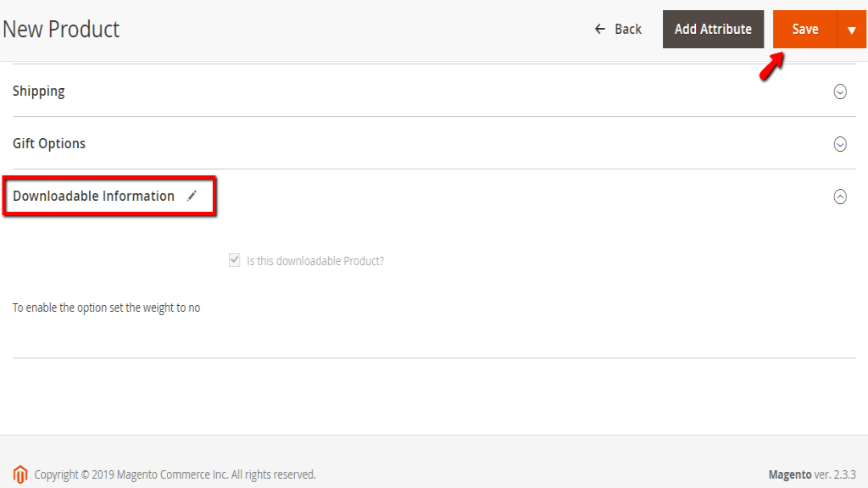Click the Add Attribute button
Image resolution: width=868 pixels, height=488 pixels.
pyautogui.click(x=713, y=30)
